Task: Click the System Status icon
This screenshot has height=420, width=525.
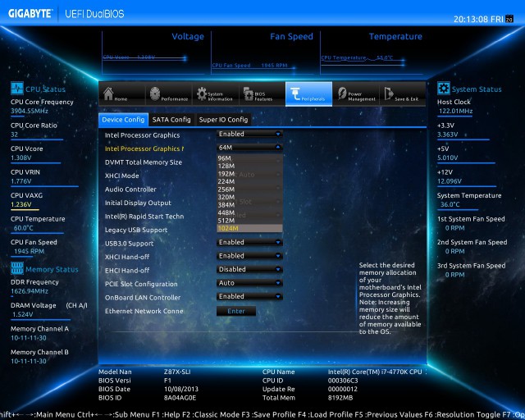Action: [443, 89]
